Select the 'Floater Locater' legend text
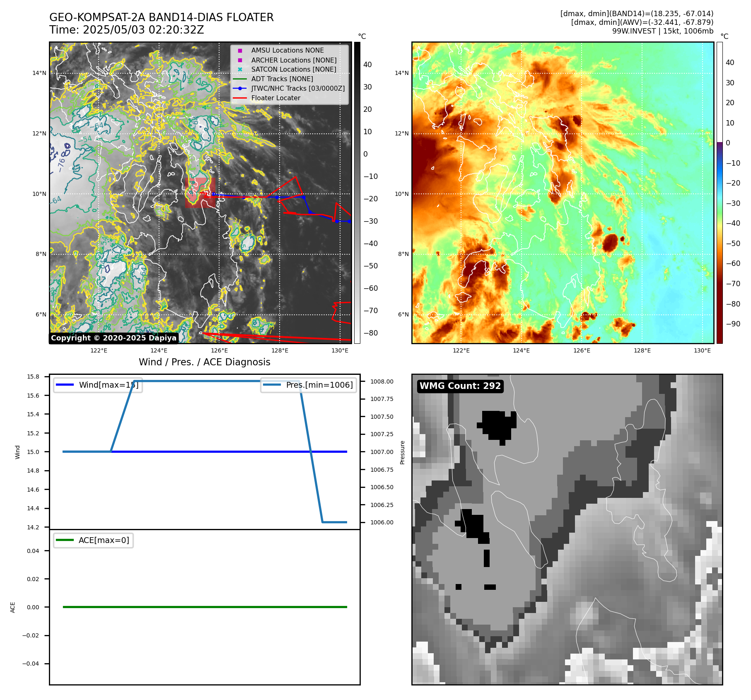The height and width of the screenshot is (700, 751). 276,98
